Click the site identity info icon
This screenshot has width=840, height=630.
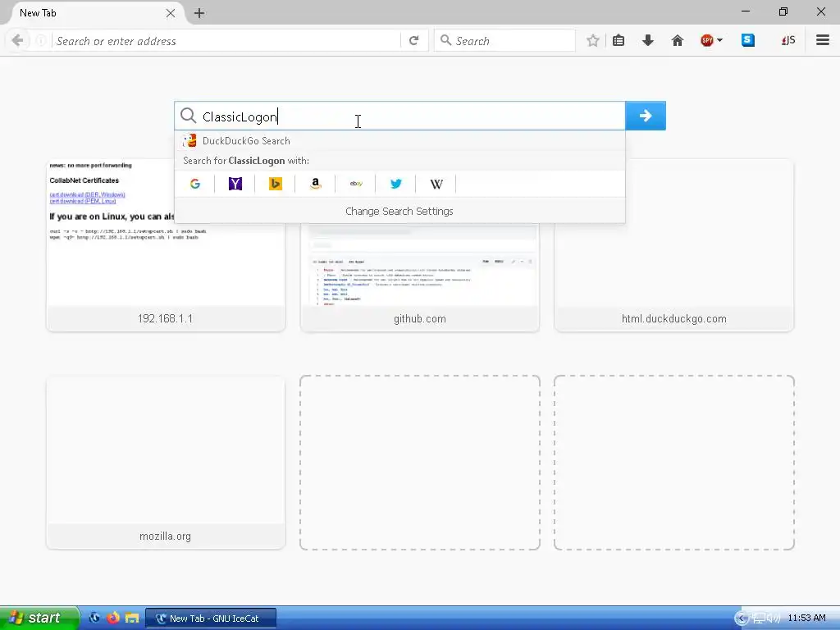tap(41, 41)
